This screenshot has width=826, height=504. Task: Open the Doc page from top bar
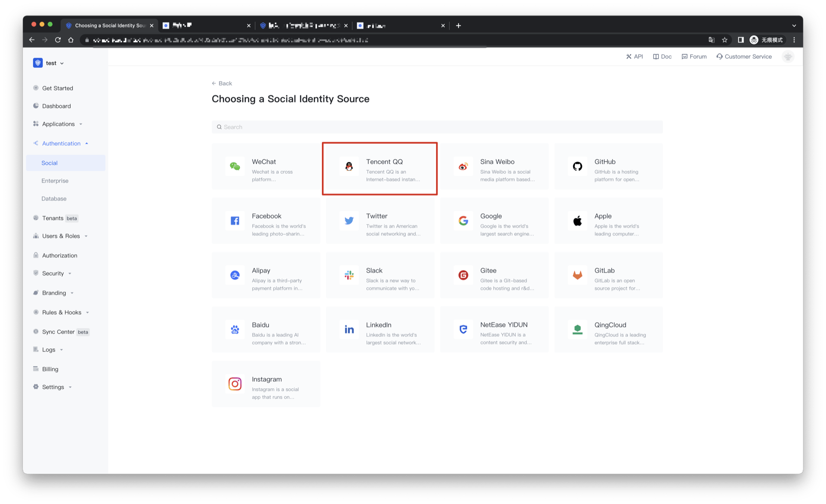tap(662, 56)
